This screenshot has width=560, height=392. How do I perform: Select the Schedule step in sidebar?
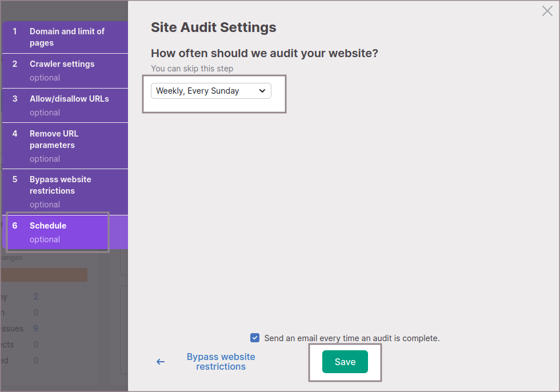48,226
